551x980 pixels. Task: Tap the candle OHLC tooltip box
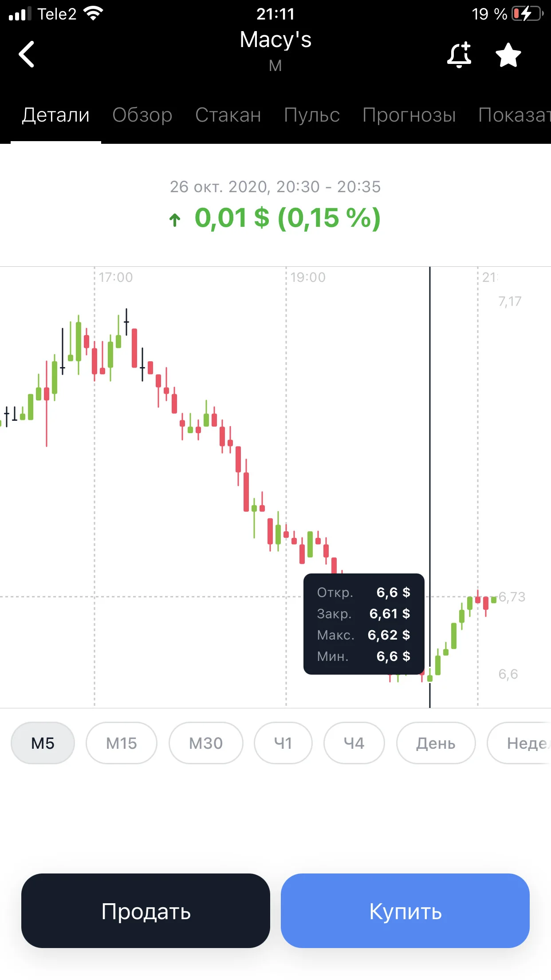pyautogui.click(x=364, y=624)
